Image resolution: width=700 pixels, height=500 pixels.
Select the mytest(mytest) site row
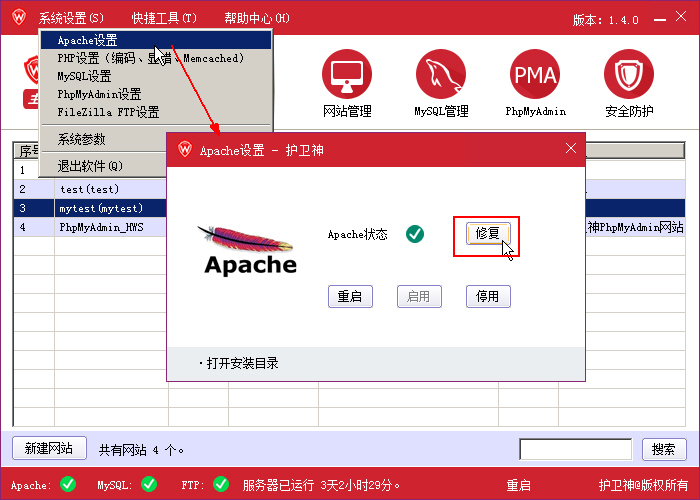[90, 208]
